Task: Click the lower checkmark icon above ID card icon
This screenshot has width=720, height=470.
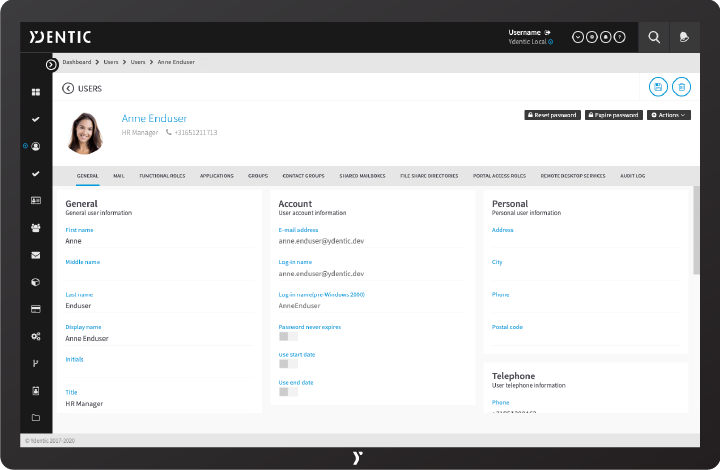Action: tap(35, 173)
